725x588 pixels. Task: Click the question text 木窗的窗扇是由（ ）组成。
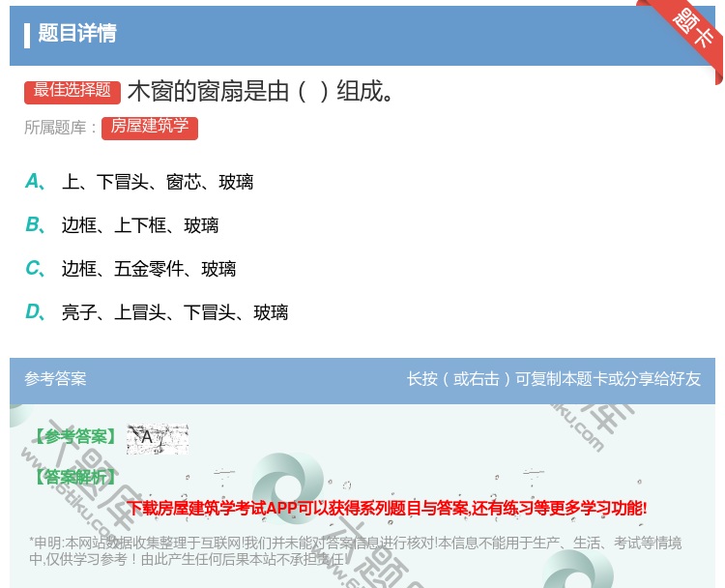pos(261,91)
